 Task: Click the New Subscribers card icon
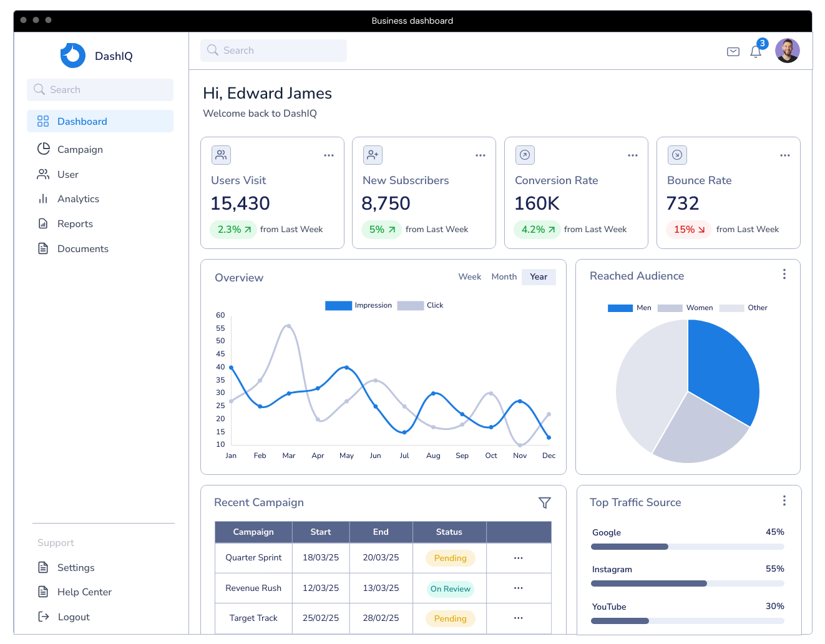pyautogui.click(x=373, y=155)
